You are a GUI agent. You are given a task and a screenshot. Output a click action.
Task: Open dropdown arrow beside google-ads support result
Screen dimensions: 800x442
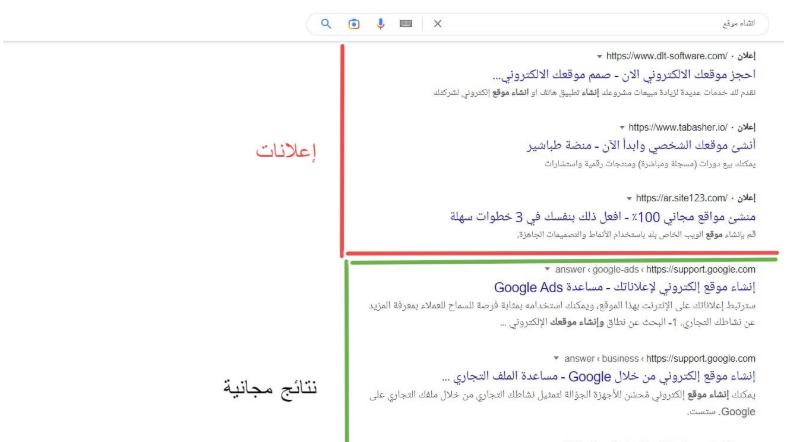(x=547, y=270)
